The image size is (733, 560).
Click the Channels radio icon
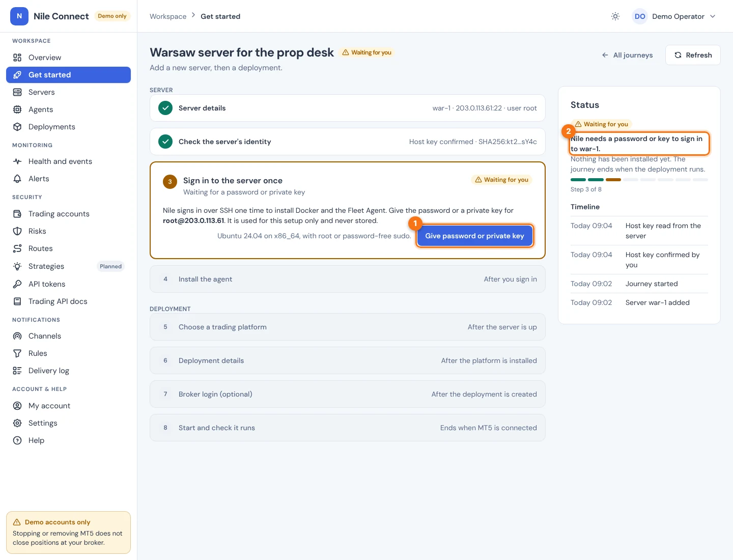17,336
